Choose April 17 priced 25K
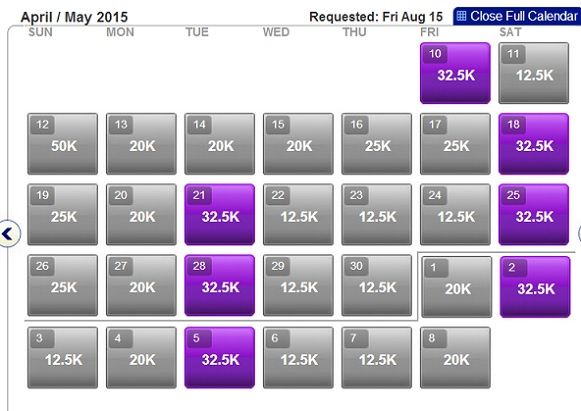This screenshot has height=411, width=581. 455,144
